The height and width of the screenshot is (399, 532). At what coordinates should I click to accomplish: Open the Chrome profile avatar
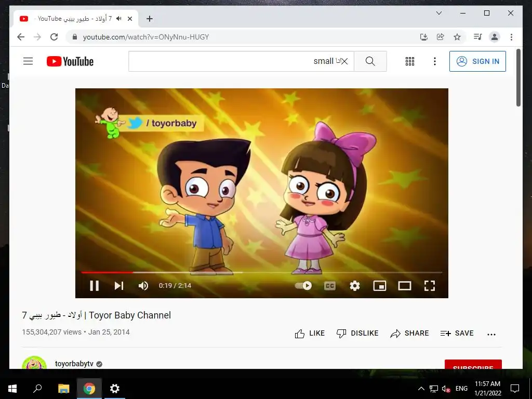tap(495, 37)
